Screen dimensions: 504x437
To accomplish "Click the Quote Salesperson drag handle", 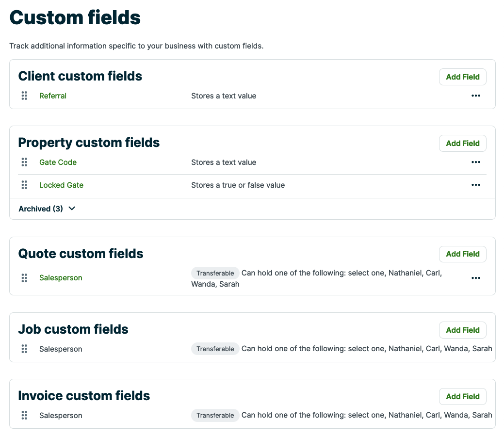I will [24, 278].
